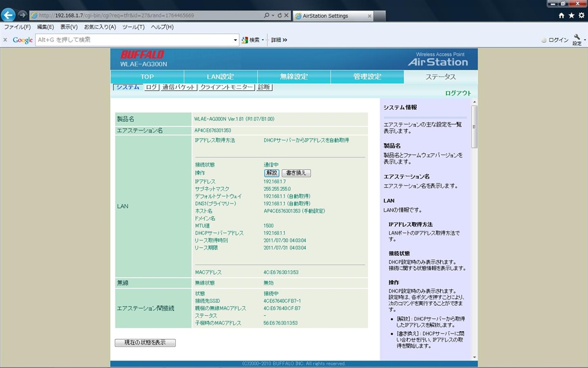Open browser tools gear icon
The height and width of the screenshot is (368, 588).
coord(581,16)
